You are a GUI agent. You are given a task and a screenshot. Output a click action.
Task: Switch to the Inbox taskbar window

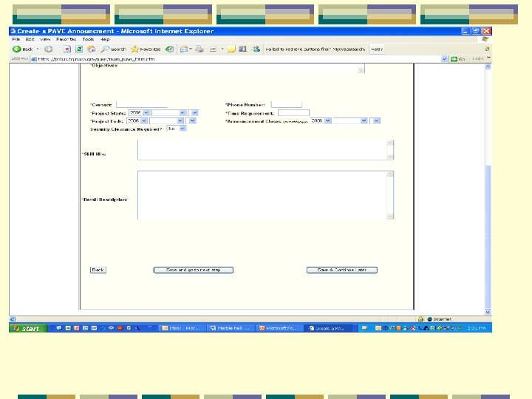183,328
